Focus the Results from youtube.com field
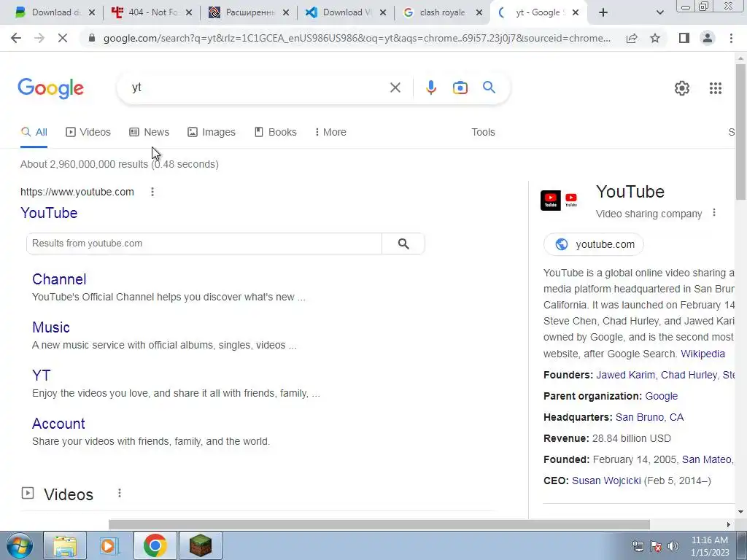Screen dimensions: 747x560 click(204, 244)
